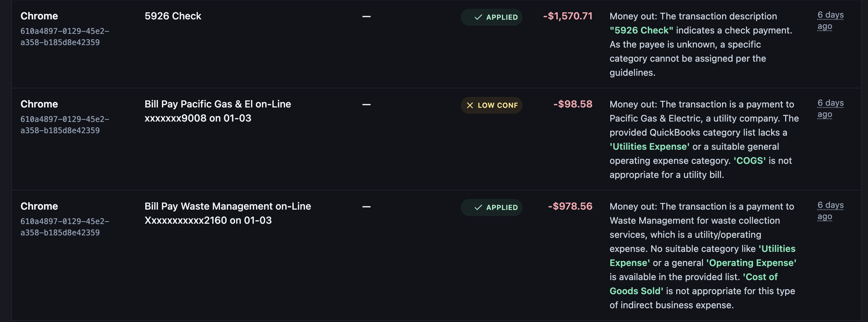Screen dimensions: 868x322
Task: Click the checkmark icon in the Waste Management row's badge
Action: tap(478, 208)
